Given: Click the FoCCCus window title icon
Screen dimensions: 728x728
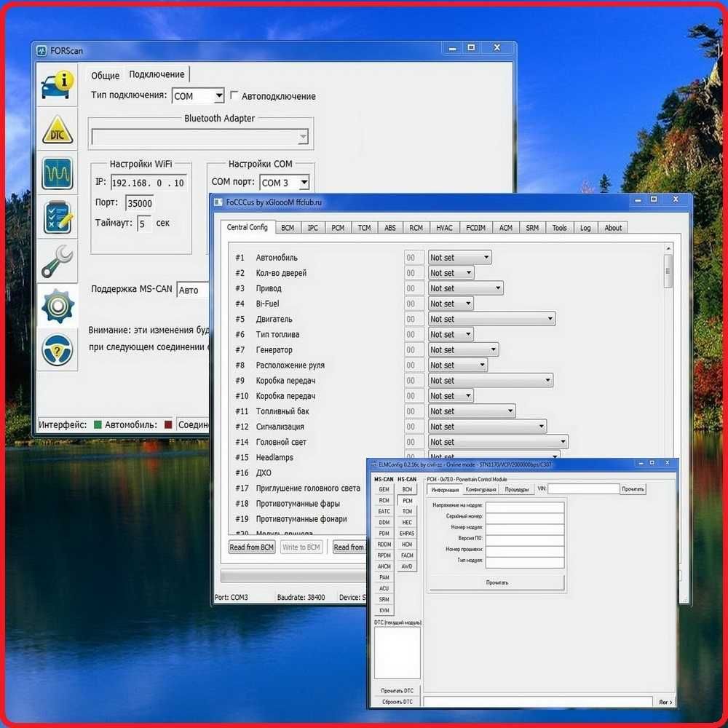Looking at the screenshot, I should [218, 202].
